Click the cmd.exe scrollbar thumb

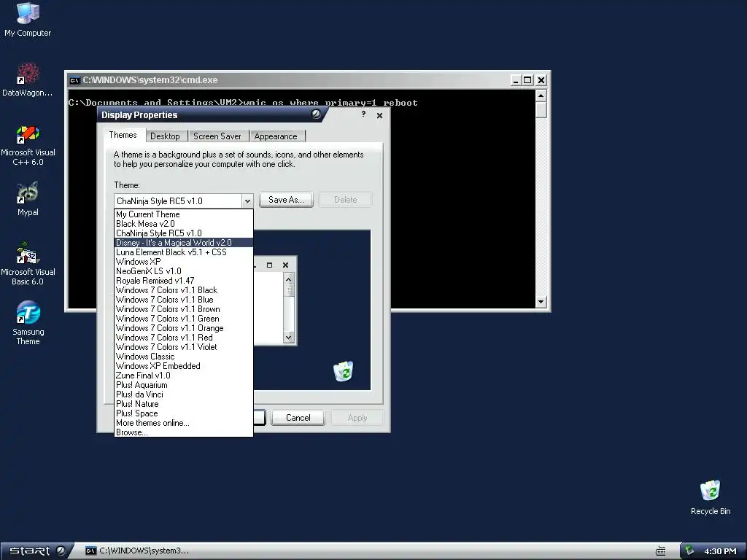[541, 109]
